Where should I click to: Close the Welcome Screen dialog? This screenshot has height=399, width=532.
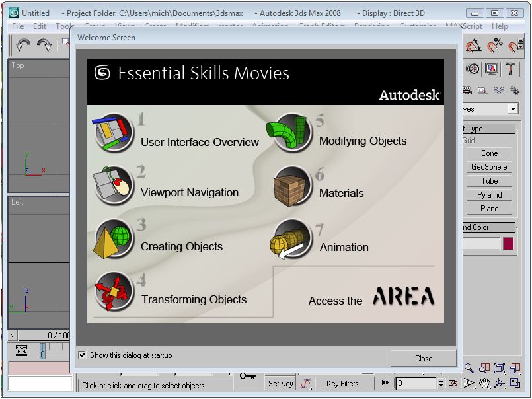(424, 358)
